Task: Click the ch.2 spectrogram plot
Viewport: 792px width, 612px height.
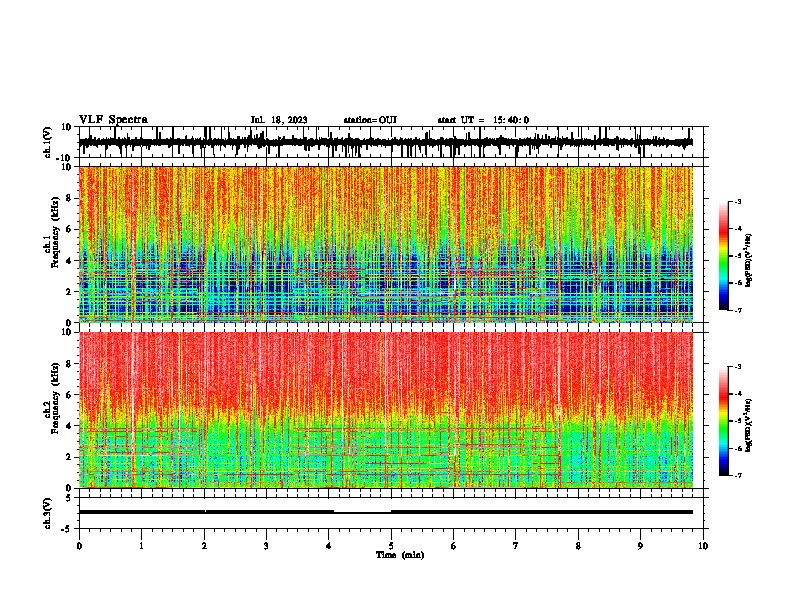Action: point(386,410)
